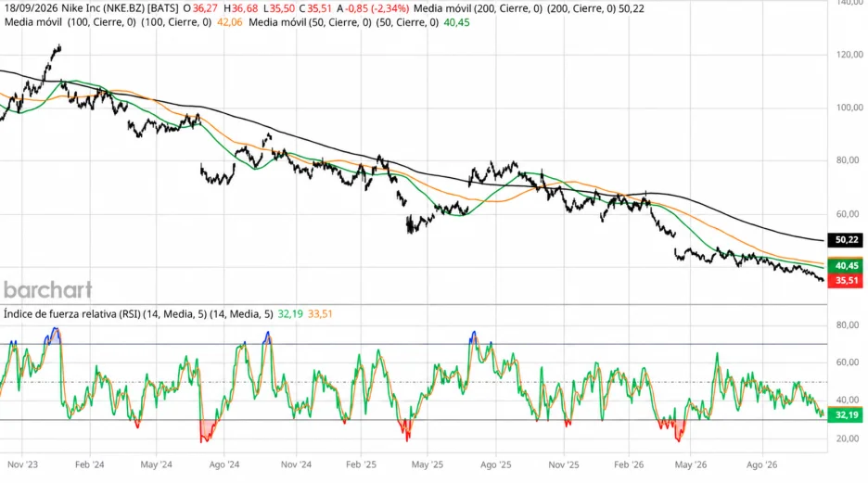
Task: Click the high value 36,68
Action: click(245, 9)
